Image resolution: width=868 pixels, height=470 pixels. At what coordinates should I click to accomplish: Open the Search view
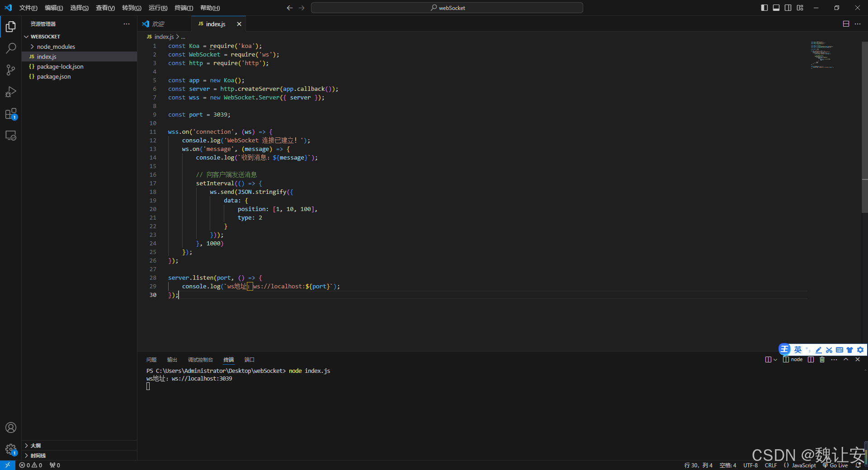click(x=10, y=48)
